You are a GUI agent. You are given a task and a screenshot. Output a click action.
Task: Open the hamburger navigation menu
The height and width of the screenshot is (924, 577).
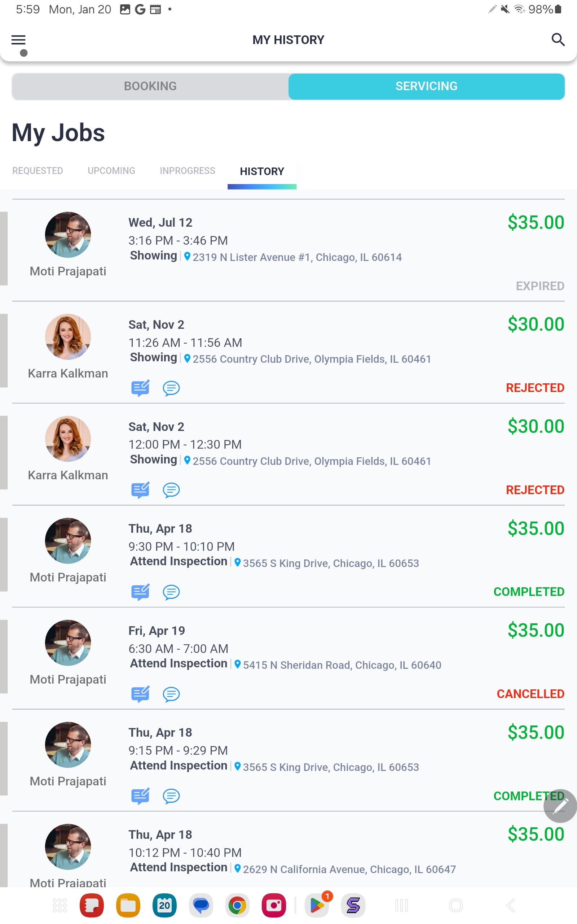[18, 40]
